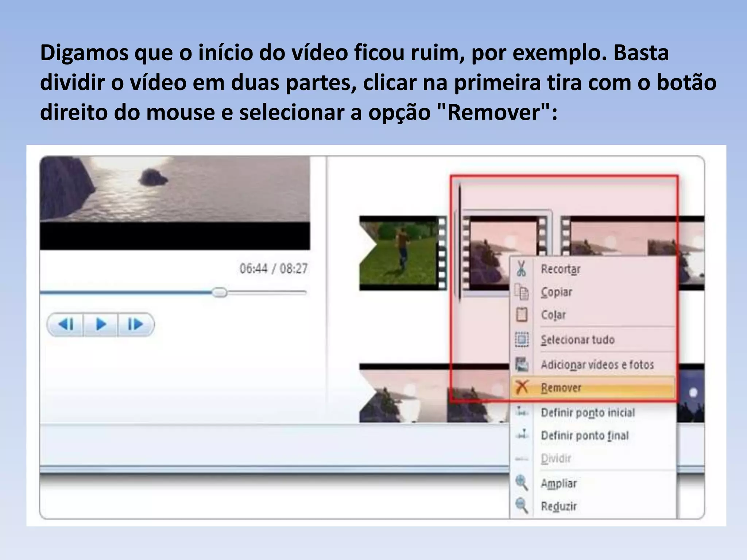
Task: Choose Adicionar vídeos e fotos
Action: (593, 364)
